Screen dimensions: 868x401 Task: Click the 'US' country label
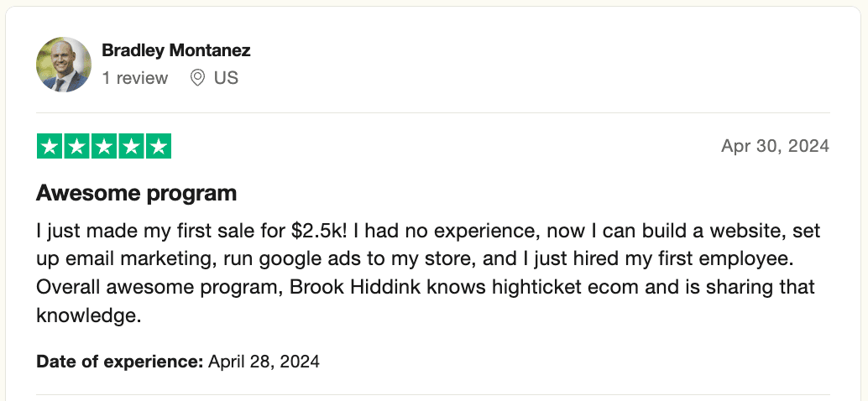tap(226, 78)
